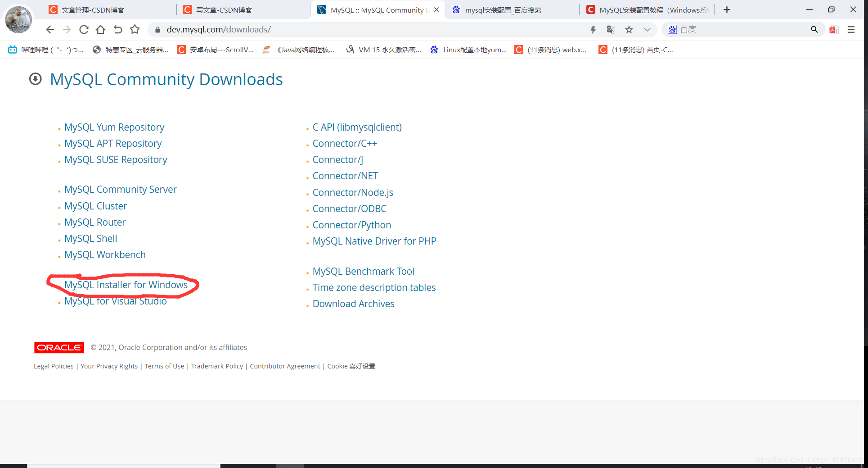Open the 哔哩哔哩 bookmark
The width and height of the screenshot is (868, 468).
coord(46,50)
